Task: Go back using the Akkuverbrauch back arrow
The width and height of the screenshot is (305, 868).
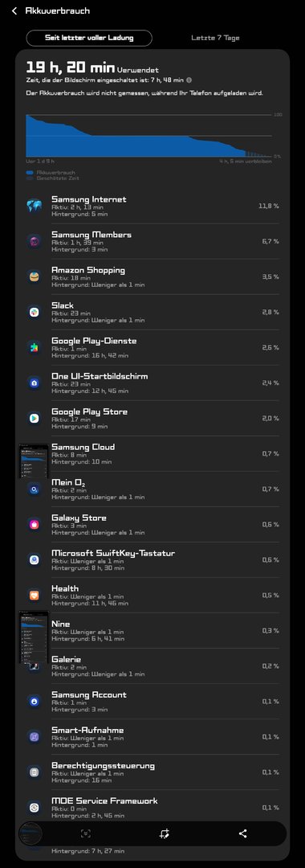Action: point(14,10)
